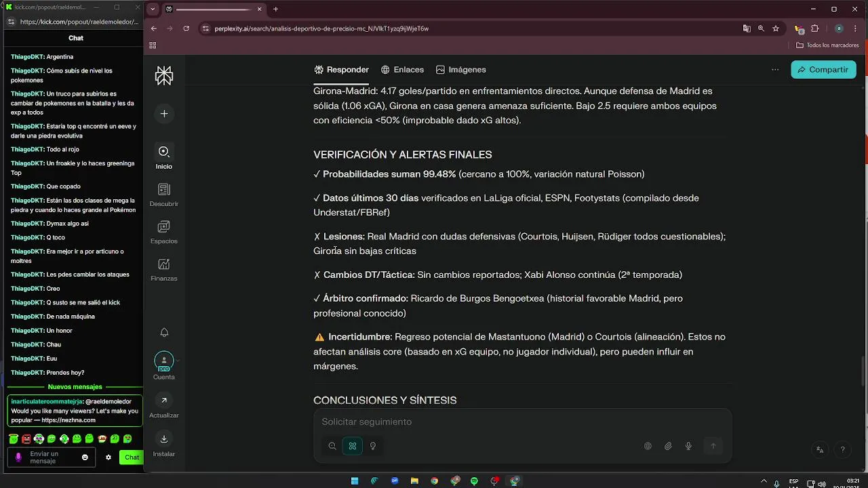868x488 pixels.
Task: Open Inicio in the Perplexity sidebar
Action: pyautogui.click(x=163, y=157)
